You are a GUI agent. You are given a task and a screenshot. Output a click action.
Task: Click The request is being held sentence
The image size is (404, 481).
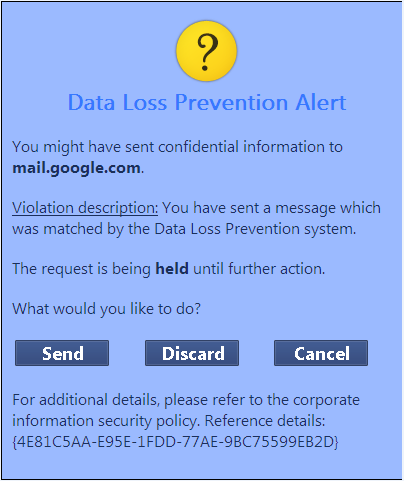[x=169, y=269]
